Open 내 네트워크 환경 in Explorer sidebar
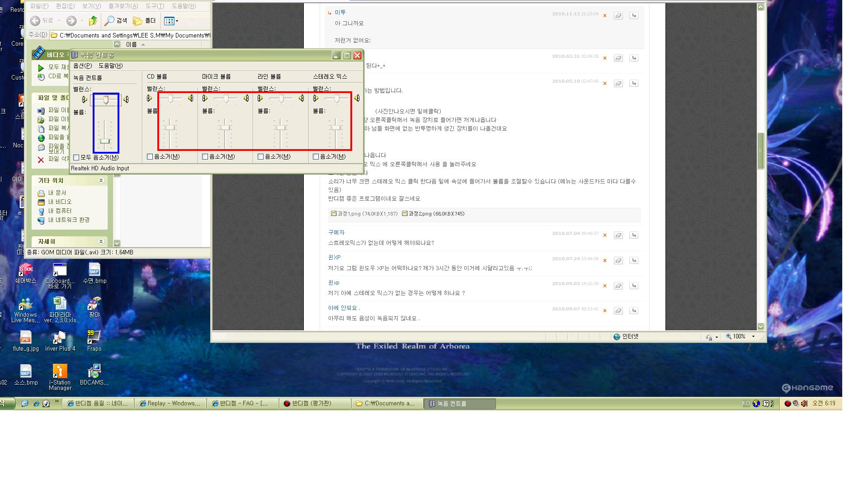 (64, 220)
